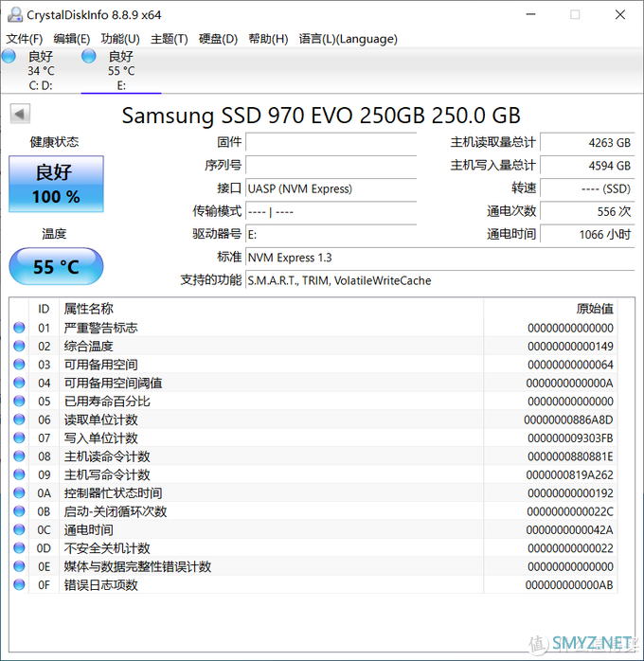Click the 通电次数 value 556 次
This screenshot has height=661, width=644.
click(587, 211)
